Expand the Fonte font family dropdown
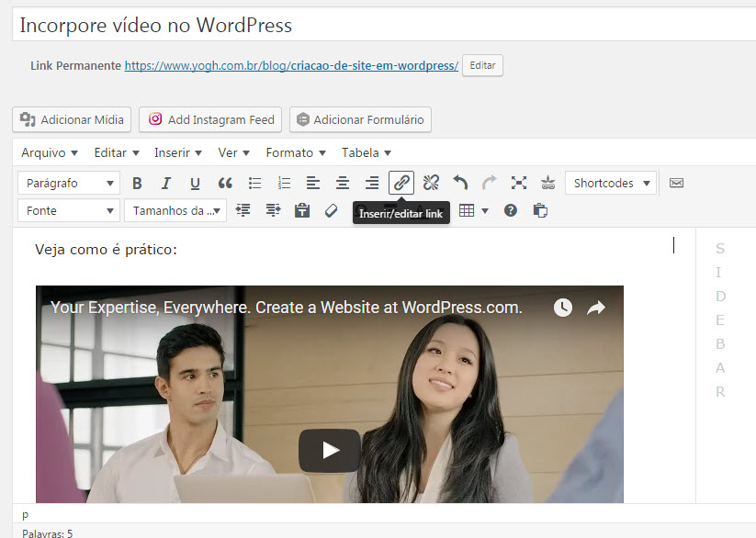756x538 pixels. tap(69, 211)
